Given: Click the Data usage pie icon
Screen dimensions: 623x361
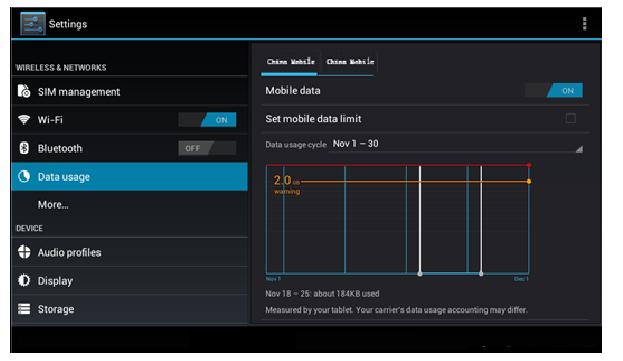Looking at the screenshot, I should tap(24, 176).
